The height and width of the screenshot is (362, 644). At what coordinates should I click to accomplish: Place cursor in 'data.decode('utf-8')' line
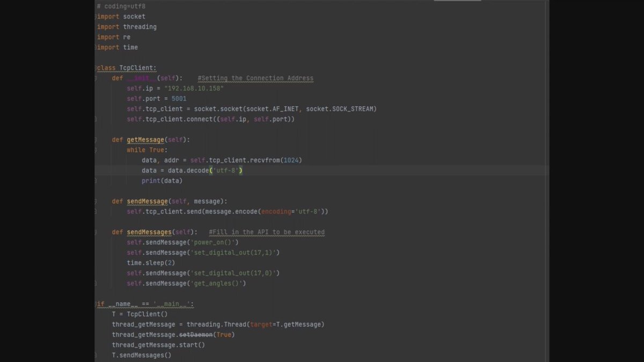coord(193,171)
